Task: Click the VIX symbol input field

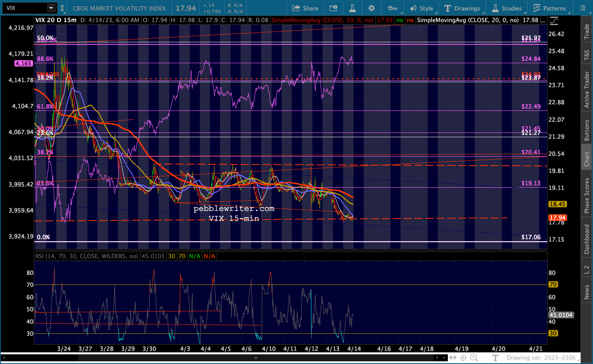Action: click(24, 8)
